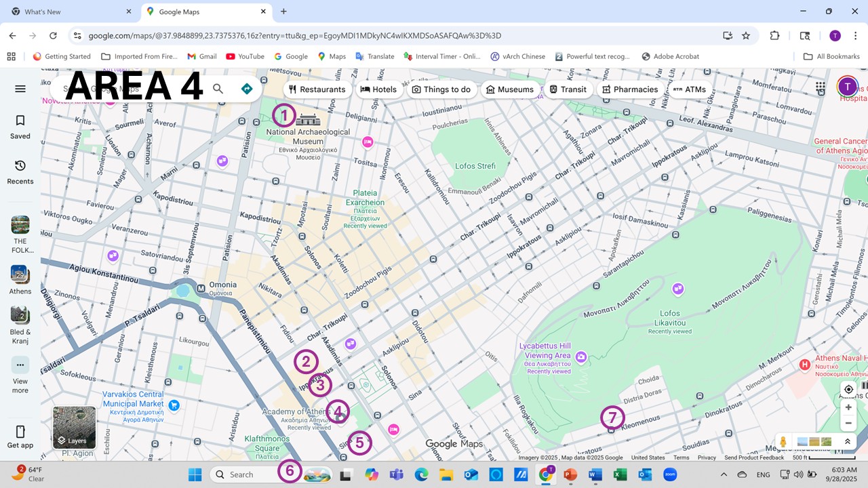Click the Google Maps search magnifier icon
868x488 pixels.
218,89
